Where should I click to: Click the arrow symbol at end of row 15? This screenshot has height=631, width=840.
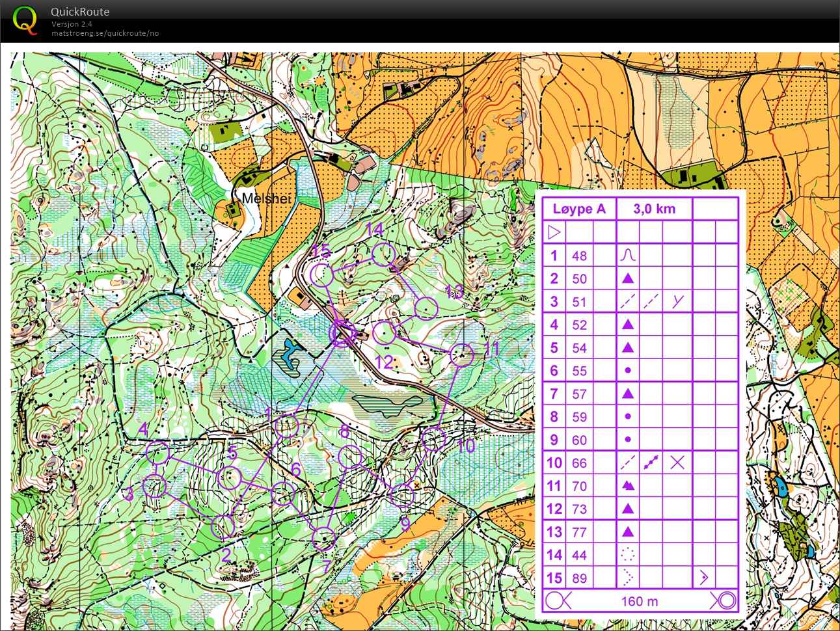coord(704,578)
